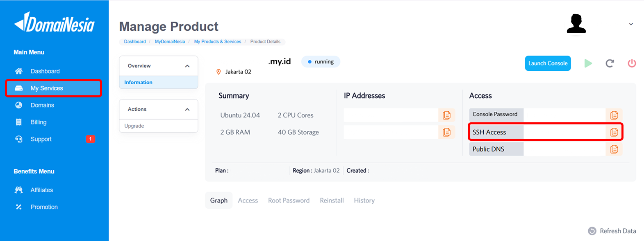The width and height of the screenshot is (644, 241).
Task: Collapse the Actions section
Action: pos(187,109)
